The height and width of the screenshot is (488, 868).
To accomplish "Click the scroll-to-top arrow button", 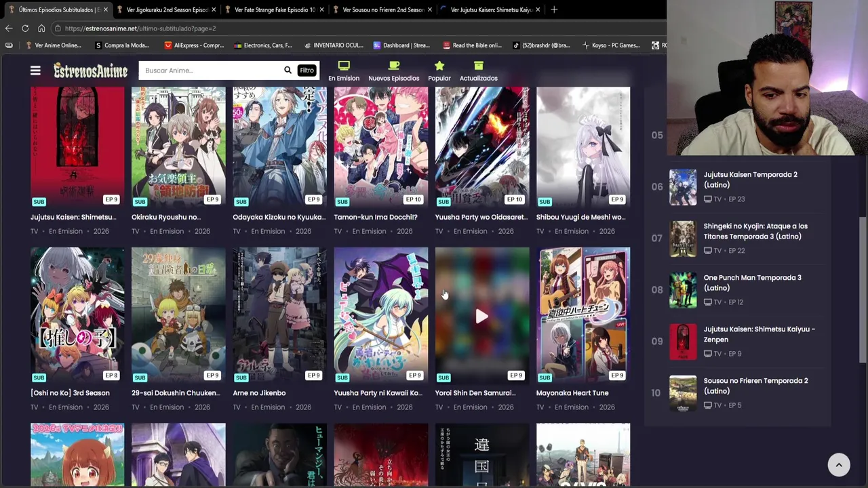I will pos(839,465).
